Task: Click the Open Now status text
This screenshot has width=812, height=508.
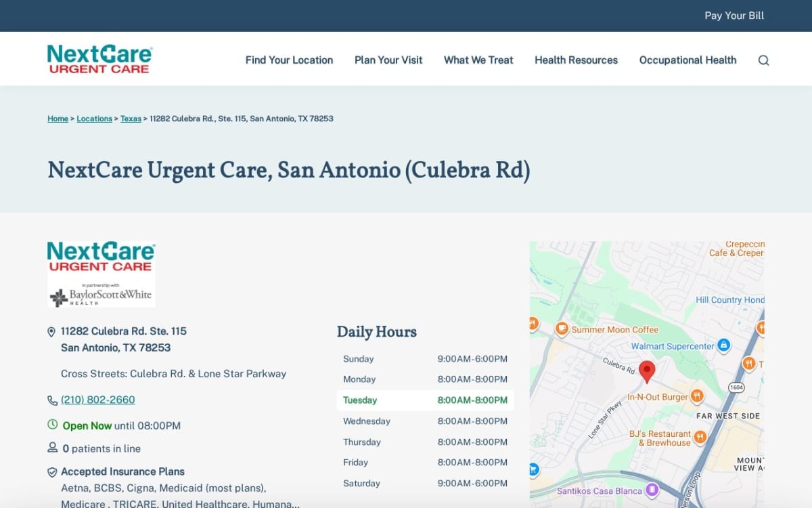Action: 87,426
